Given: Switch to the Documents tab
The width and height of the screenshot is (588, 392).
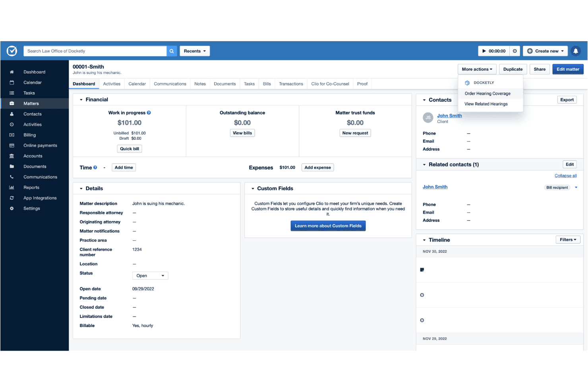Looking at the screenshot, I should [x=225, y=84].
